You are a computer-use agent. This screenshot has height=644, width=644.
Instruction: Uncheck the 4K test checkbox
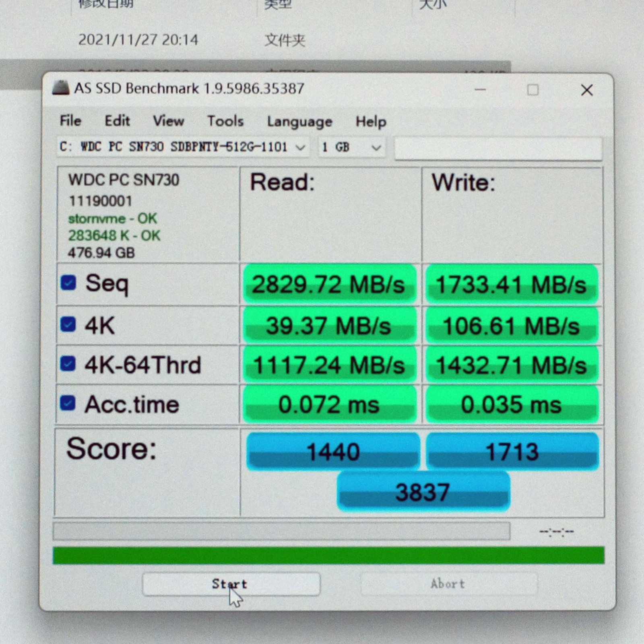click(x=68, y=324)
